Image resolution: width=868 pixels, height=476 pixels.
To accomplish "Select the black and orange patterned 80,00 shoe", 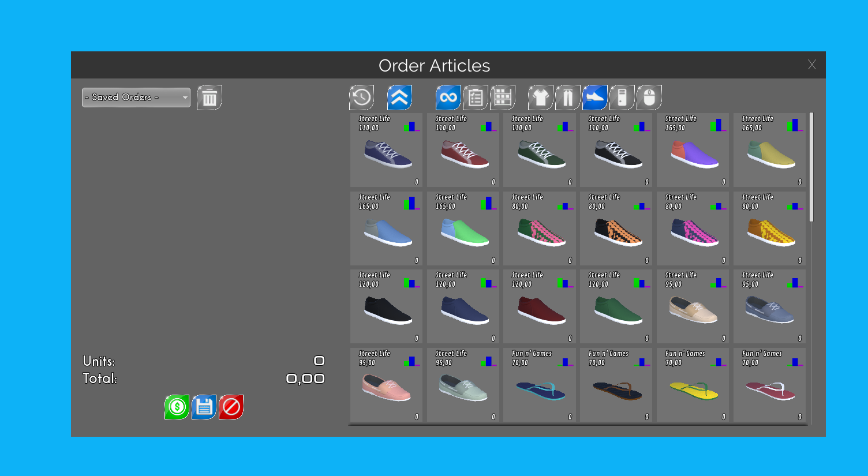I will coord(616,228).
